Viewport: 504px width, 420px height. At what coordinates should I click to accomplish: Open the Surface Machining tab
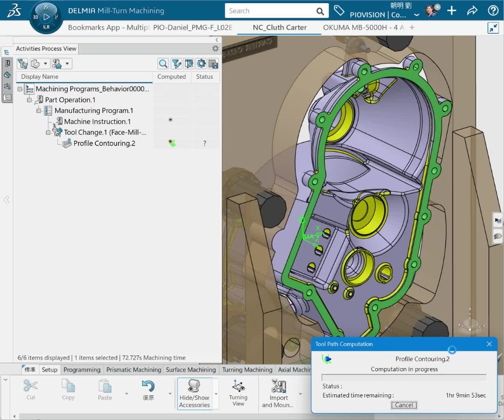(x=191, y=370)
